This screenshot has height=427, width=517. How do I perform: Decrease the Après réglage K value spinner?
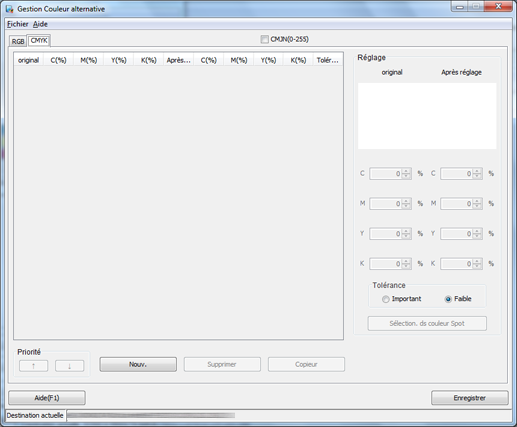477,266
